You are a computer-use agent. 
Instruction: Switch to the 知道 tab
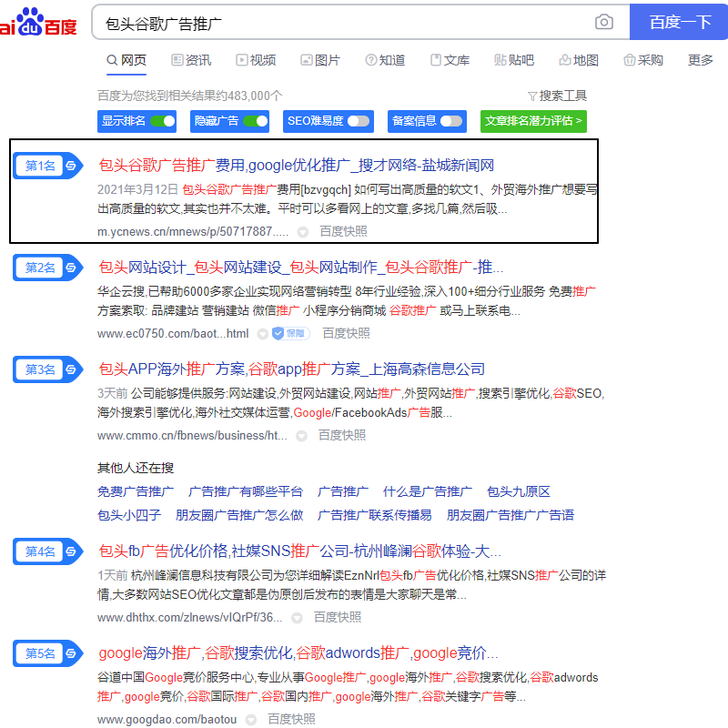click(385, 60)
